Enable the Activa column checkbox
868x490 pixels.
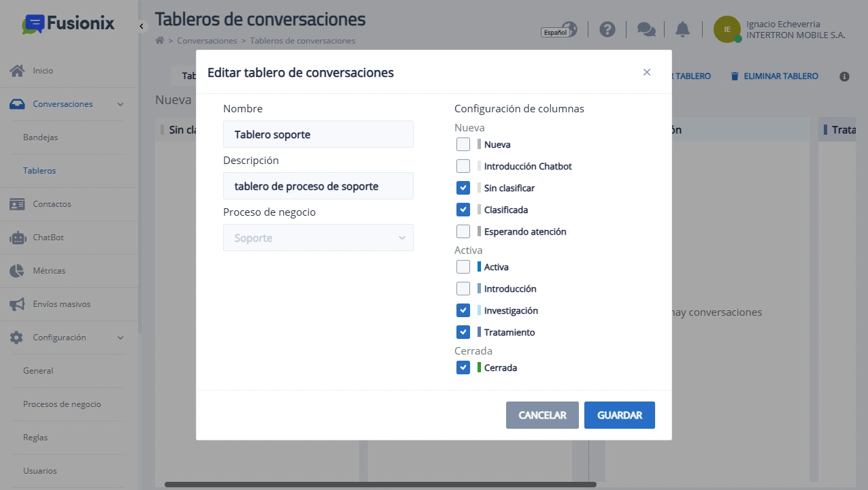[x=463, y=267]
